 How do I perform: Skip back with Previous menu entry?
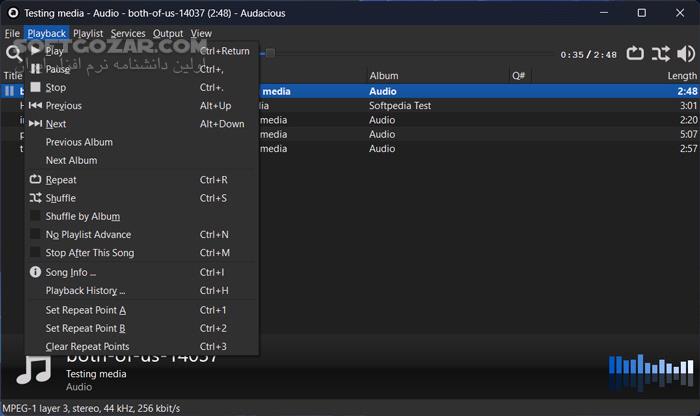pyautogui.click(x=63, y=106)
